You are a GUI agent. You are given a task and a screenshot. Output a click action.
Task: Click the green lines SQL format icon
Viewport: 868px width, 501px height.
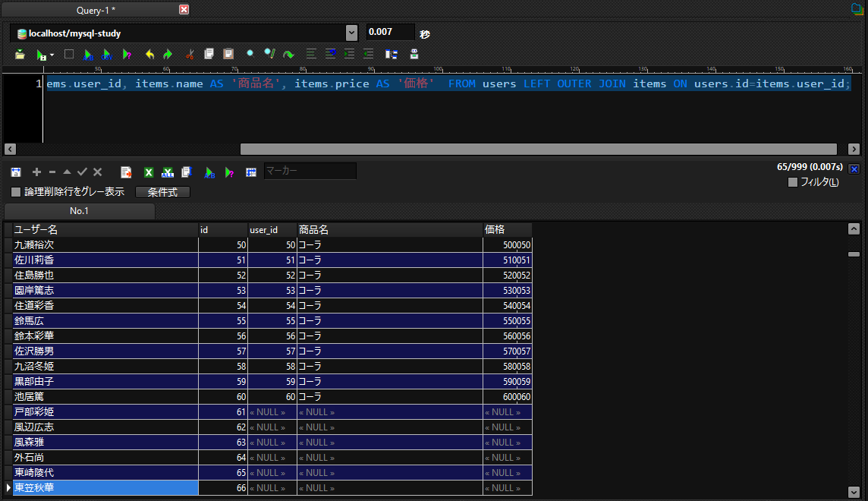point(311,54)
